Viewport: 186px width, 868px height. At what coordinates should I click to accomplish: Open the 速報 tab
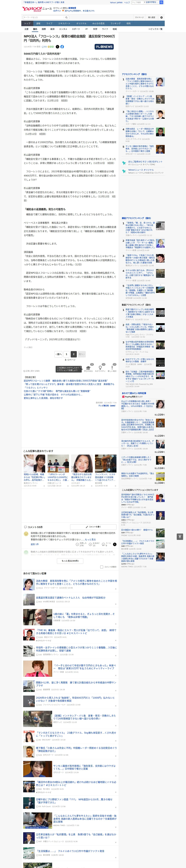click(x=38, y=24)
